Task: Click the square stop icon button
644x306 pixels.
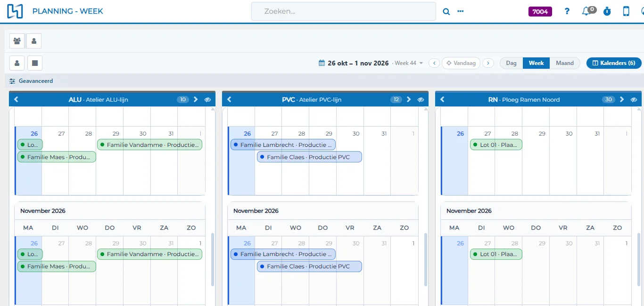Action: click(35, 63)
